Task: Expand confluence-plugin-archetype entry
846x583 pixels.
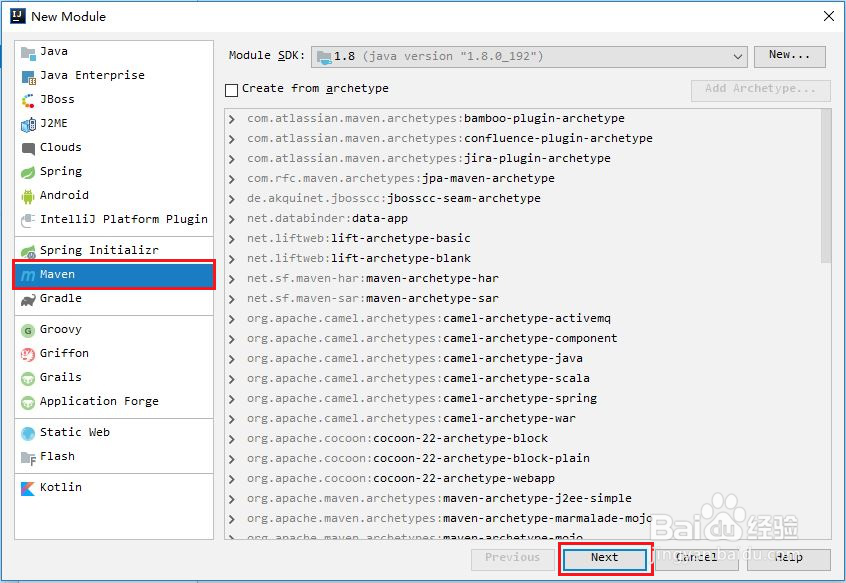Action: point(231,139)
